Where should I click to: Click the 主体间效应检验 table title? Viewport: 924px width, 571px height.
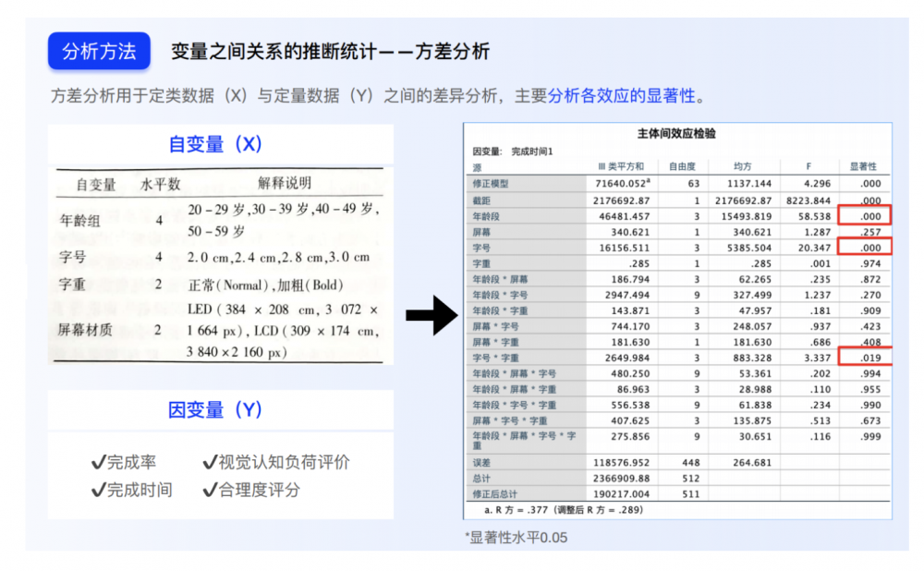coord(676,134)
